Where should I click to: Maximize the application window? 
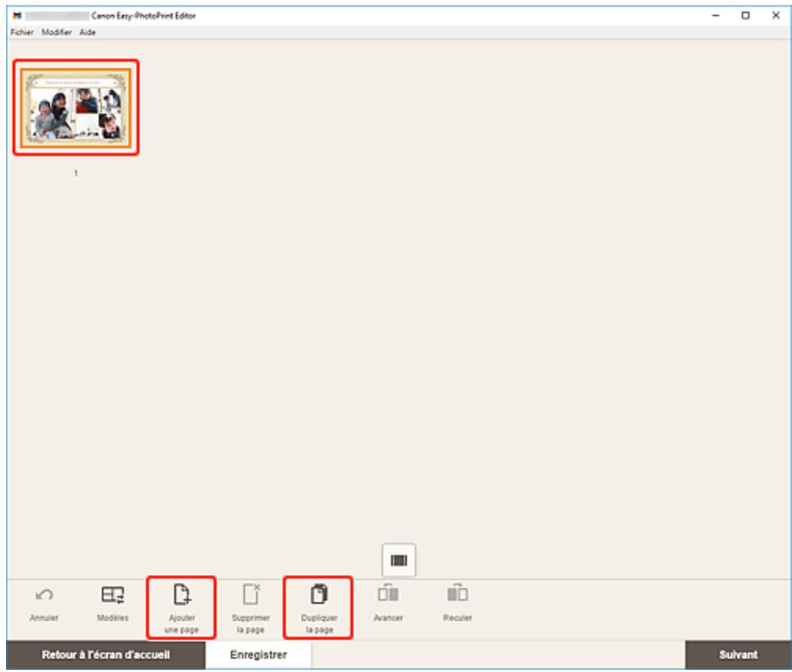click(745, 16)
